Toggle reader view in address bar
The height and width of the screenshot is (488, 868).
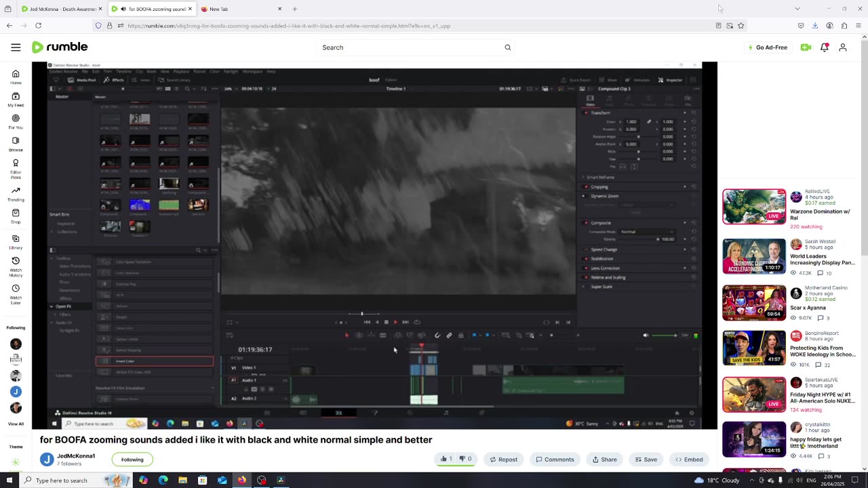718,26
